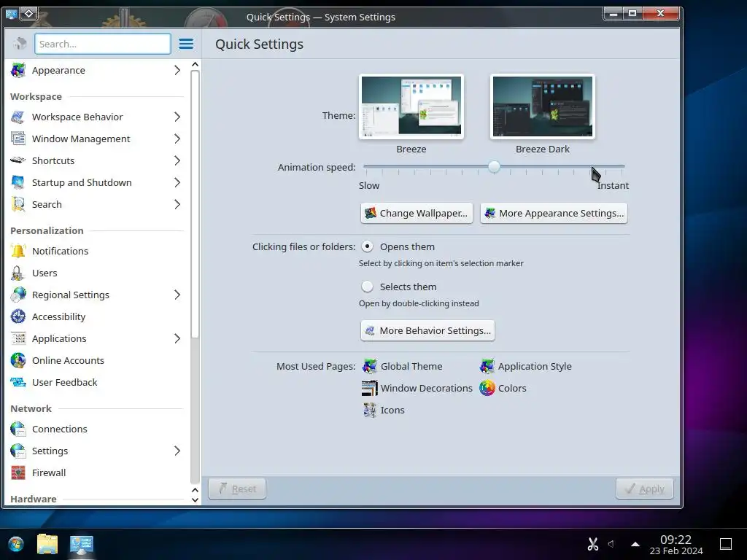Viewport: 747px width, 560px height.
Task: Click the Change Wallpaper button
Action: click(x=417, y=214)
